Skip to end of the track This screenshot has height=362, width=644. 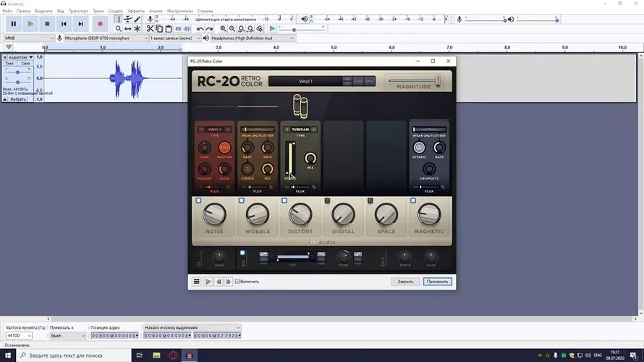81,24
